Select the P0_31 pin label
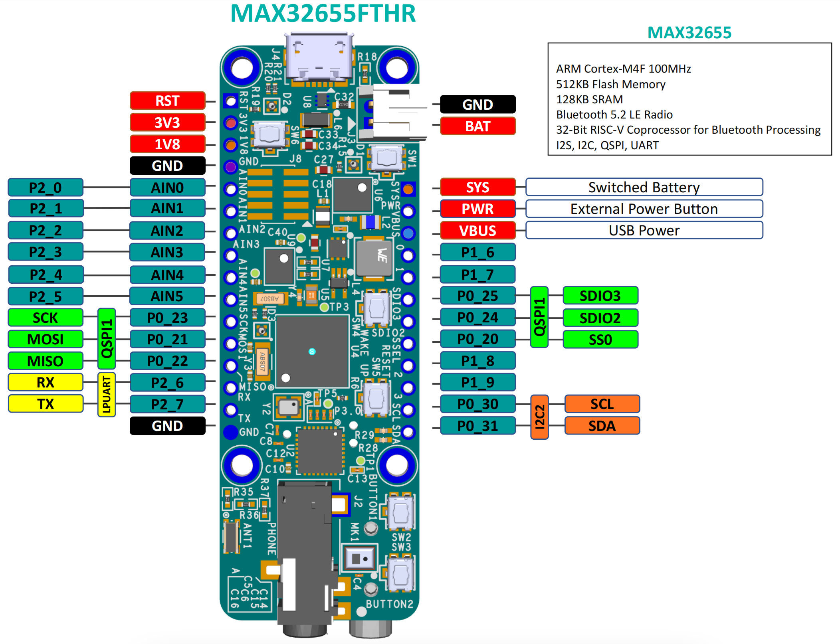840x644 pixels. pyautogui.click(x=478, y=426)
